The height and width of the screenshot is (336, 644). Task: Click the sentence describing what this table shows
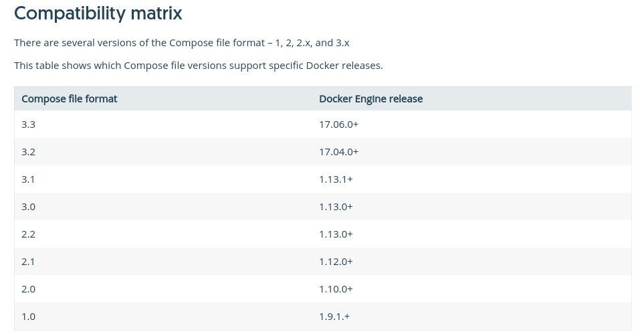tap(198, 66)
